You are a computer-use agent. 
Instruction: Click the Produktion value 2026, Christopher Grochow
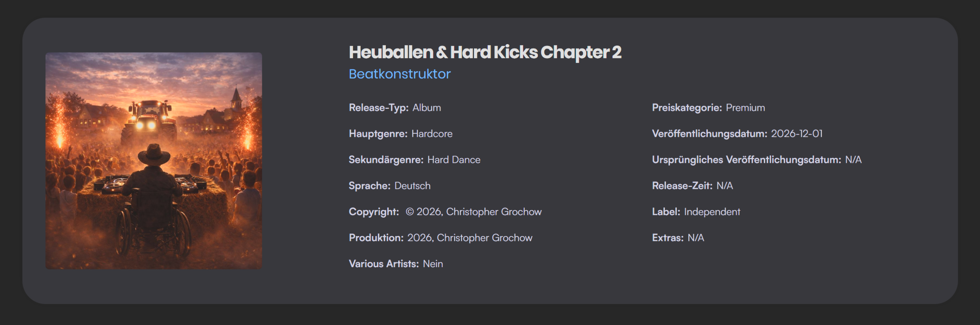click(470, 238)
